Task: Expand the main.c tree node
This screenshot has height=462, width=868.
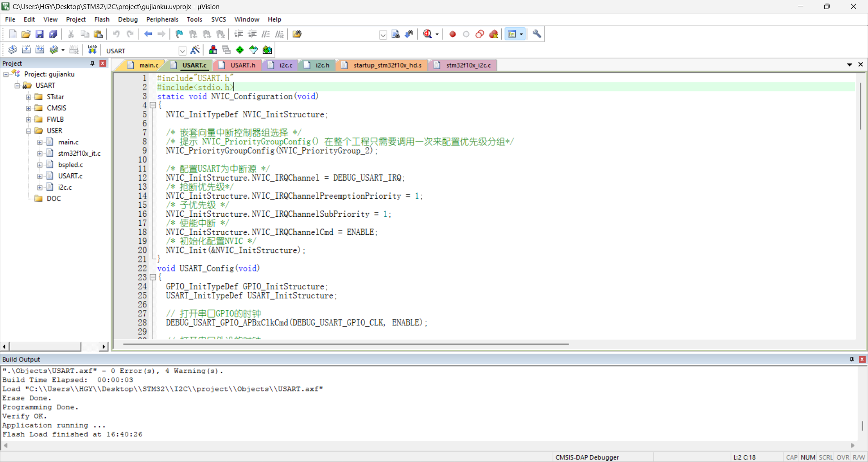Action: coord(39,142)
